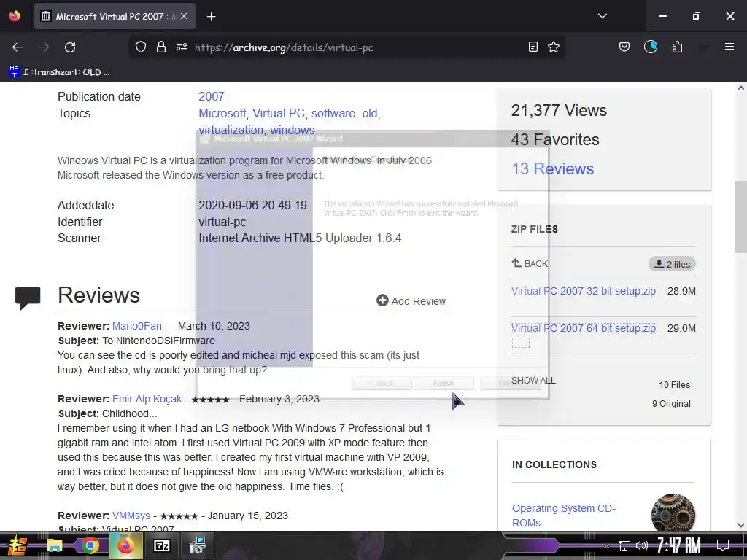
Task: Click the Reviews speech bubble icon
Action: [28, 298]
